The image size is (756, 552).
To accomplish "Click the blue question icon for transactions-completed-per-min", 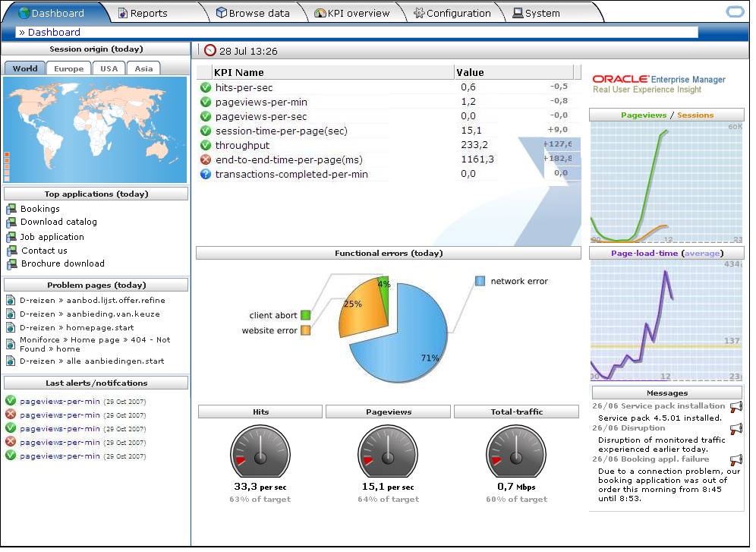I will [206, 174].
